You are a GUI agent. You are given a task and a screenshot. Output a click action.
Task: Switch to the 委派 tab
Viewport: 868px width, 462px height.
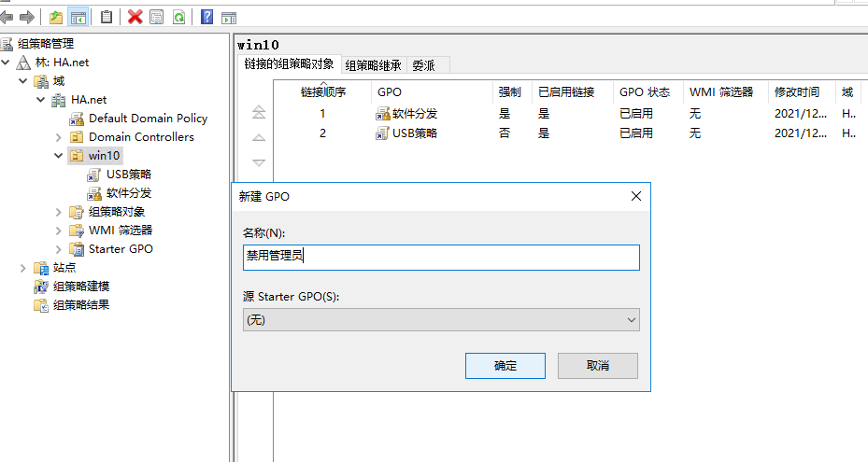tap(424, 65)
